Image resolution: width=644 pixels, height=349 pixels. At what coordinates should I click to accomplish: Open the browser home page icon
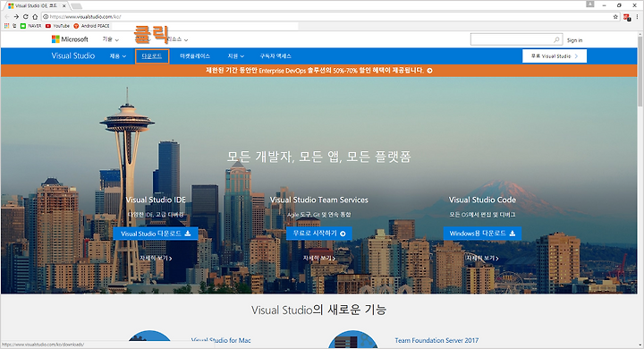(35, 17)
